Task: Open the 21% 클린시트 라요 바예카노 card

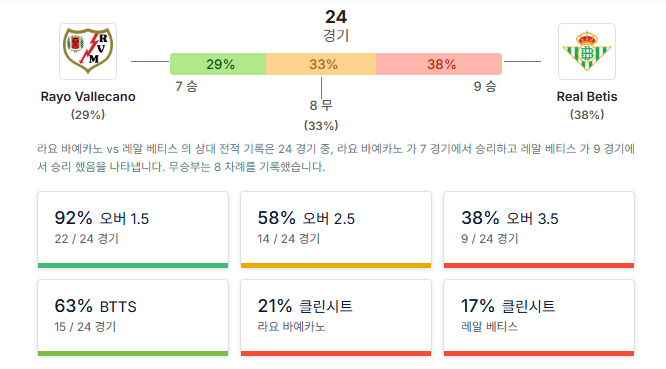Action: pyautogui.click(x=336, y=318)
